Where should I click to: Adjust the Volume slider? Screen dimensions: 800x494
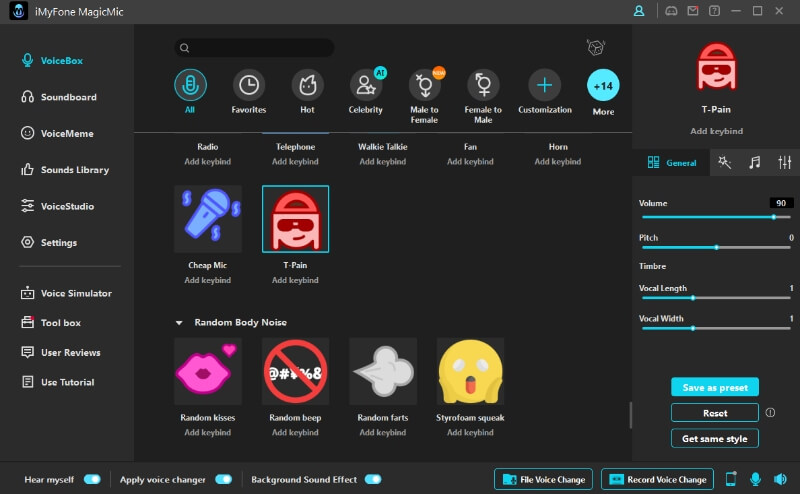coord(716,217)
